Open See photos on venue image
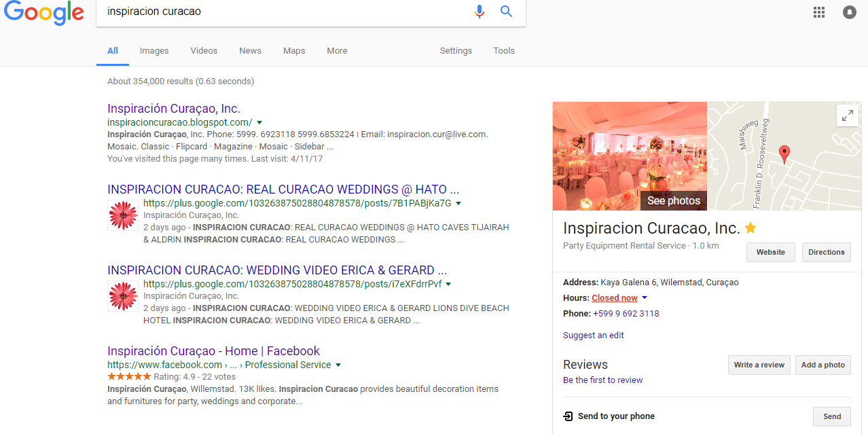 [x=673, y=200]
